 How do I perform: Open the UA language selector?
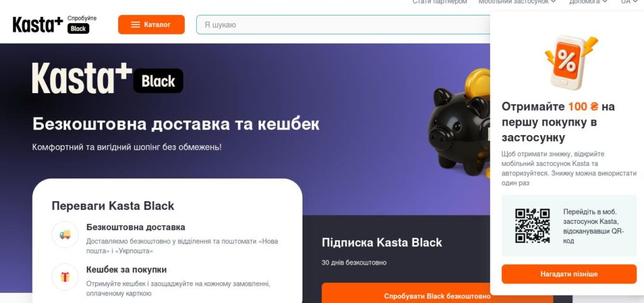click(628, 2)
